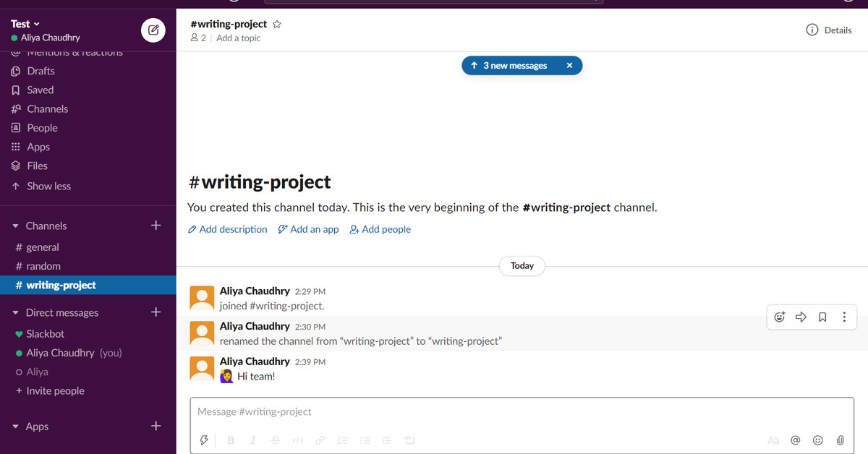Click the compose new message icon

(x=153, y=30)
